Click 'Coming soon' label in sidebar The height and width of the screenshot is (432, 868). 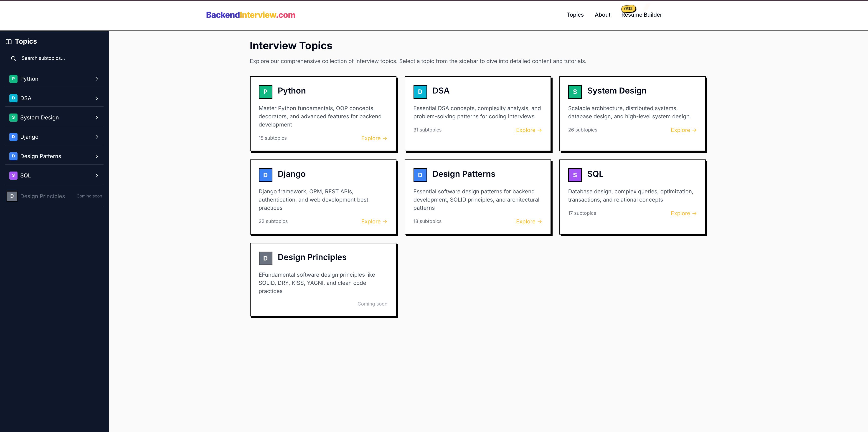[x=89, y=196]
